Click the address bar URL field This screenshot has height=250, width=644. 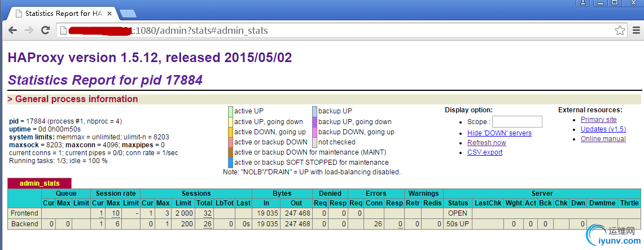341,30
